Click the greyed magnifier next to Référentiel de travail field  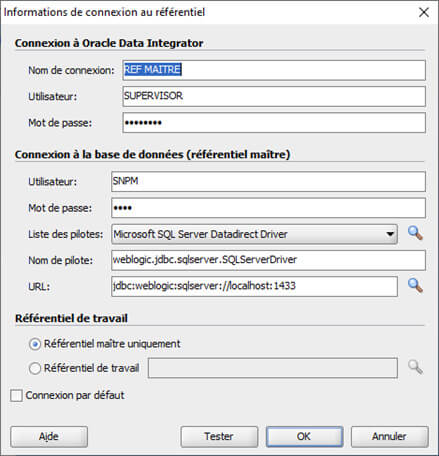(x=415, y=367)
